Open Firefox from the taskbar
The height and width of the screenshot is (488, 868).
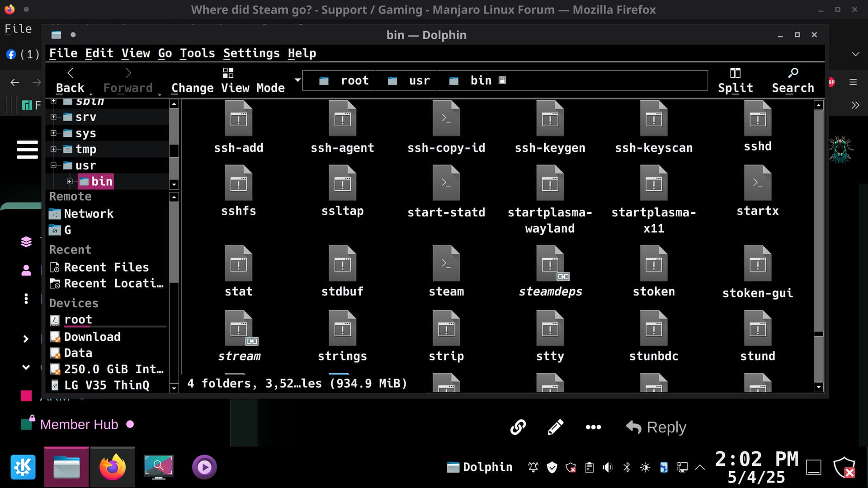[112, 467]
